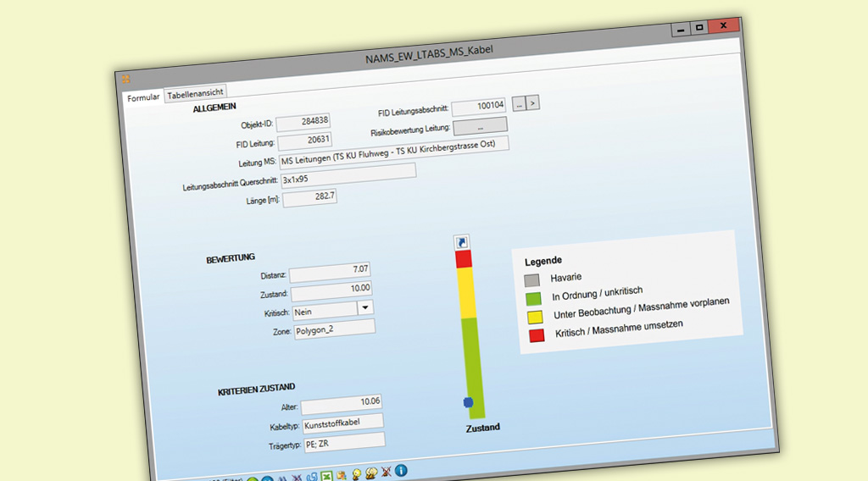Click the Risikobewertung Leitung button
The image size is (868, 481).
[480, 126]
